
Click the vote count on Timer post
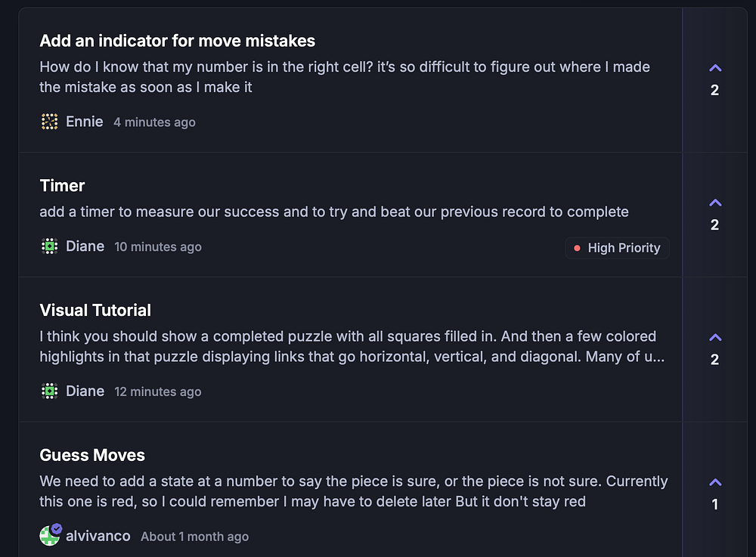[x=715, y=225]
